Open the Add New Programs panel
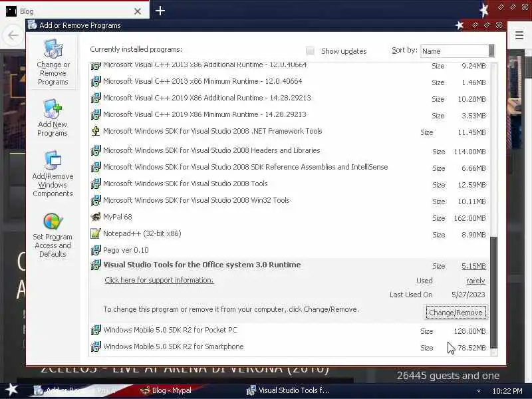532x399 pixels. 53,118
